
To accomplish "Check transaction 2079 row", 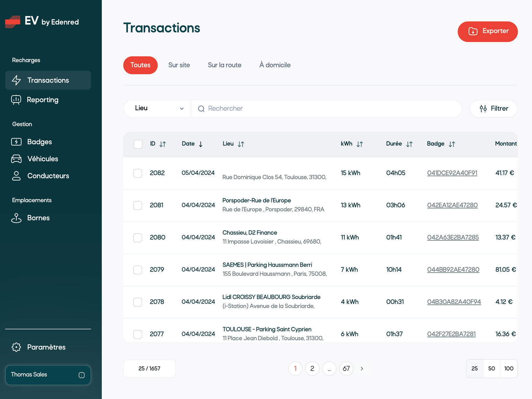I will point(138,270).
